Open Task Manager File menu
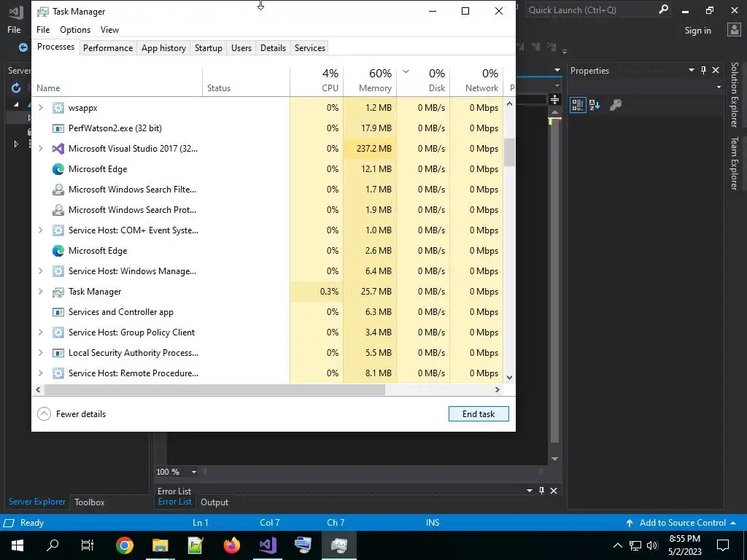This screenshot has height=560, width=747. pyautogui.click(x=43, y=29)
